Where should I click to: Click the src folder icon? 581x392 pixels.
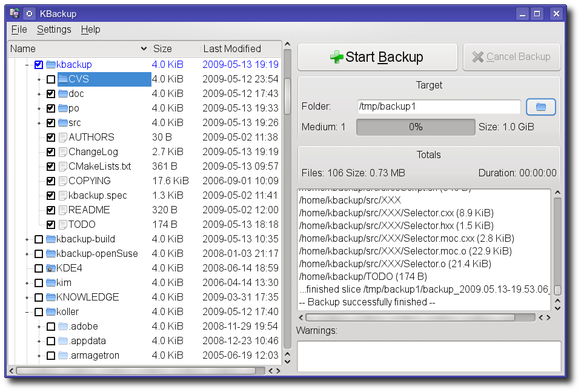point(64,122)
